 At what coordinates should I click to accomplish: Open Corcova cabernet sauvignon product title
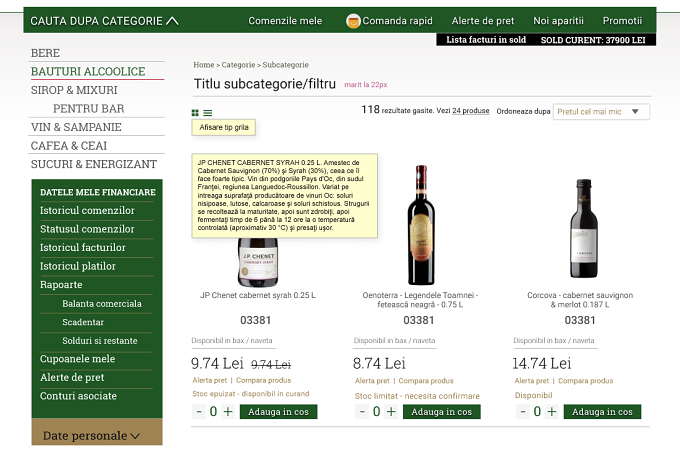point(580,300)
